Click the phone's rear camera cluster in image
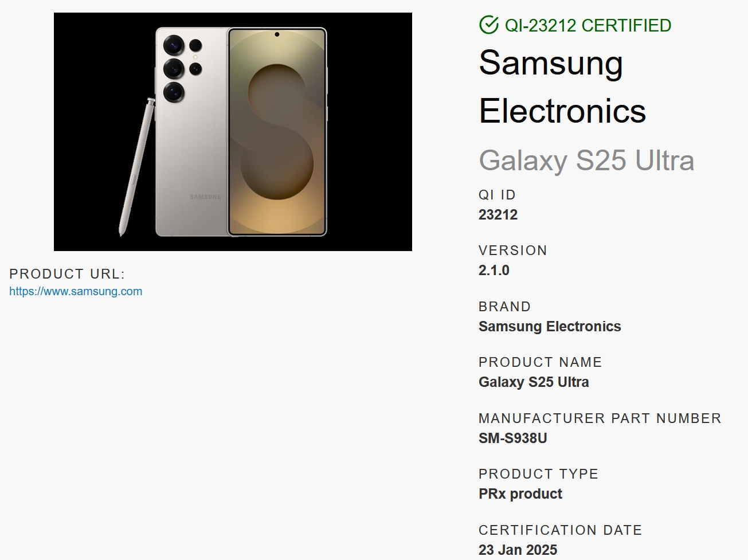This screenshot has height=560, width=748. pos(182,68)
